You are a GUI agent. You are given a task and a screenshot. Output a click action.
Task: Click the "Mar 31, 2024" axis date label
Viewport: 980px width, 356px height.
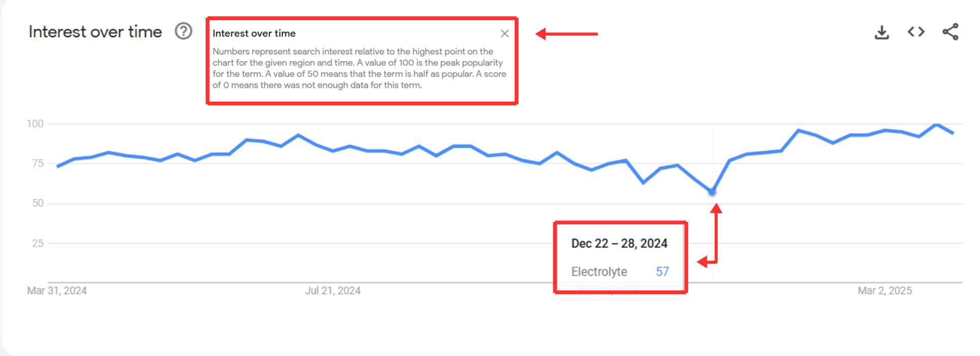[x=57, y=290]
